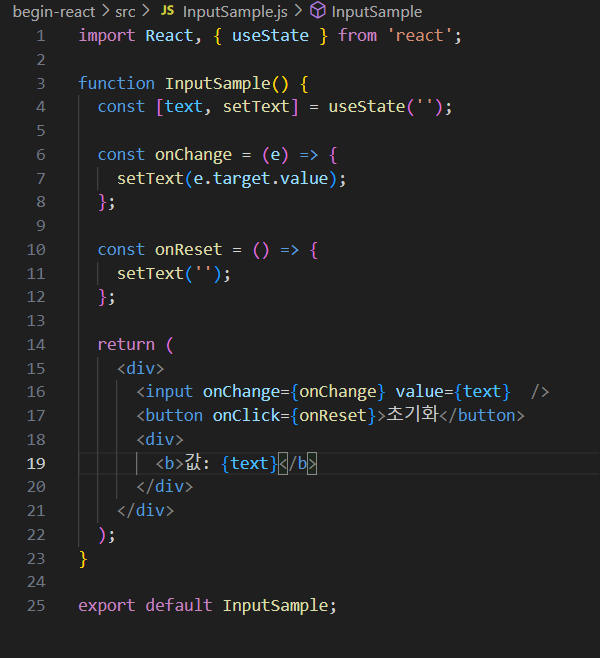Screen dimensions: 600x658
Task: Click 'onClick' attribute on the button line
Action: pyautogui.click(x=246, y=415)
